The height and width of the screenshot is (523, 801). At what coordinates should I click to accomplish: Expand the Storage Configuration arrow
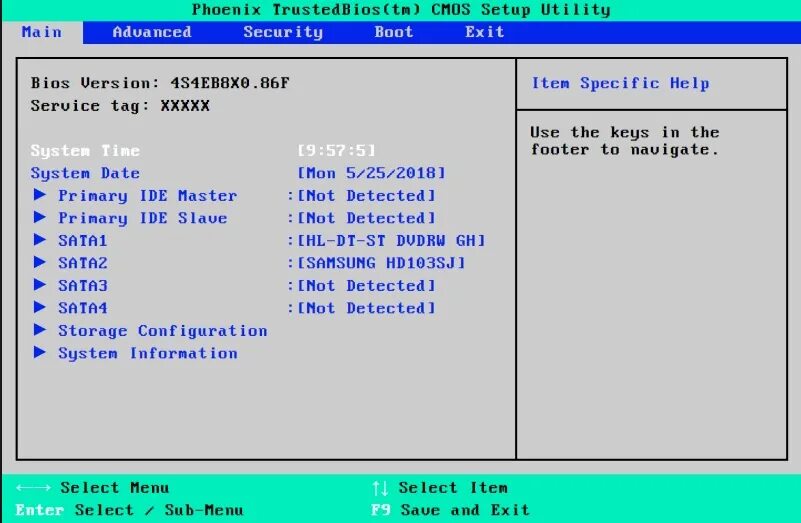pos(40,329)
